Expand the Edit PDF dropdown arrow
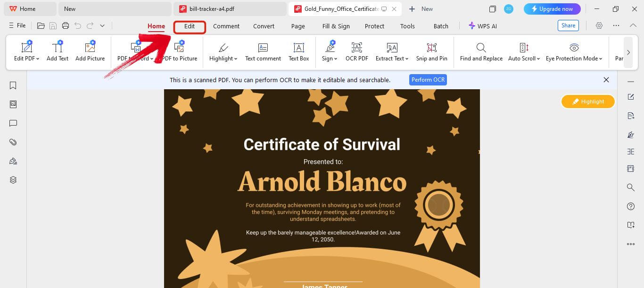This screenshot has width=644, height=288. pyautogui.click(x=37, y=59)
